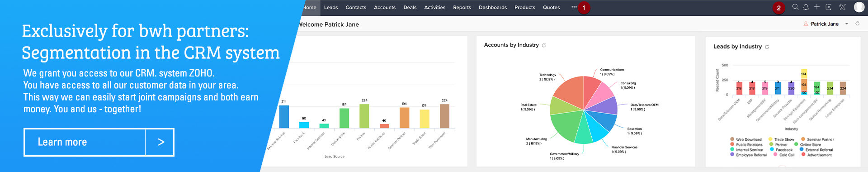Switch to the Dashboards tab
Screen dimensions: 868x172
coord(493,8)
